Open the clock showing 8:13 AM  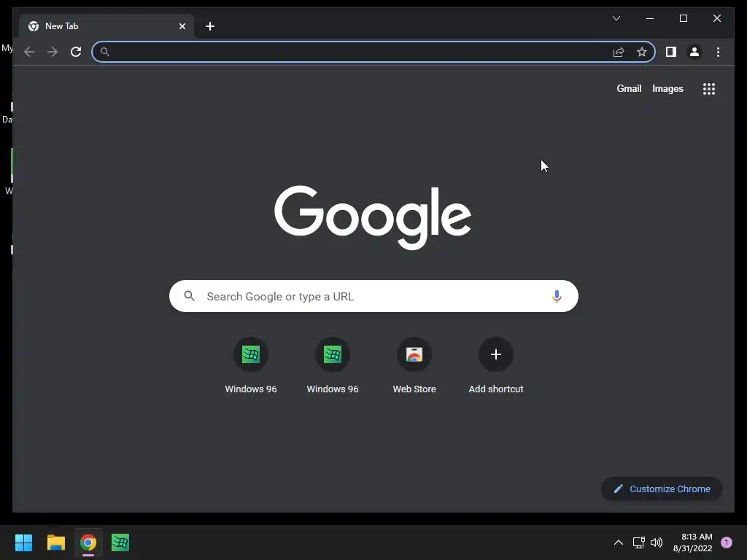pyautogui.click(x=693, y=542)
